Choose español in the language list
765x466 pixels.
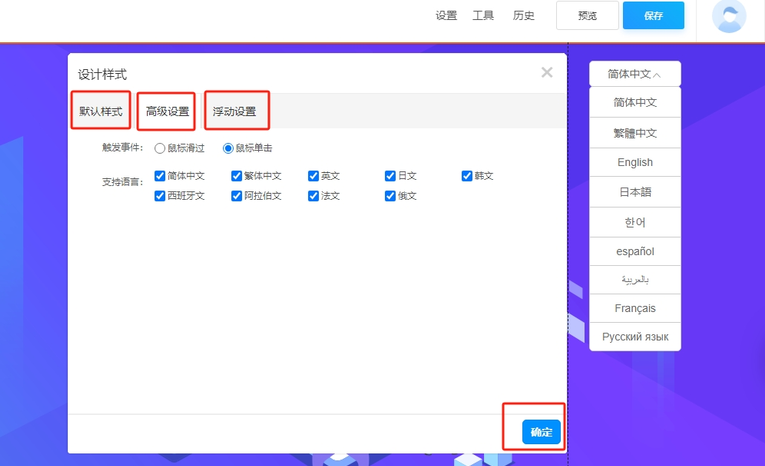tap(635, 252)
